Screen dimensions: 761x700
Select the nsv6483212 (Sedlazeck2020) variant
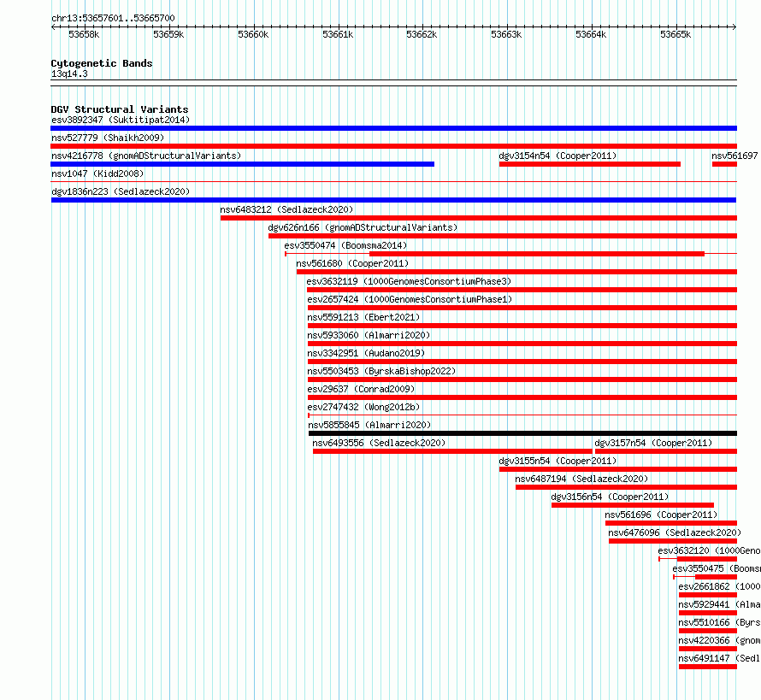(286, 209)
